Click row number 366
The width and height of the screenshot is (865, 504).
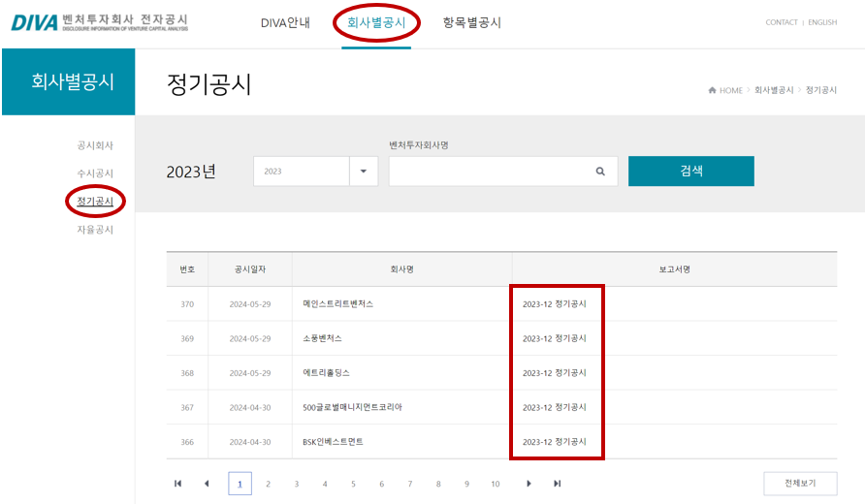pyautogui.click(x=187, y=442)
